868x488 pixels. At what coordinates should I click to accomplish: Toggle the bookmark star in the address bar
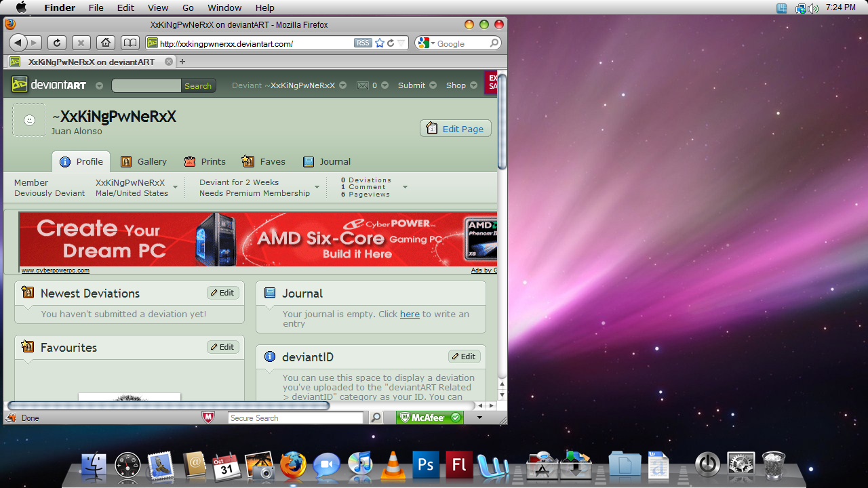tap(380, 42)
